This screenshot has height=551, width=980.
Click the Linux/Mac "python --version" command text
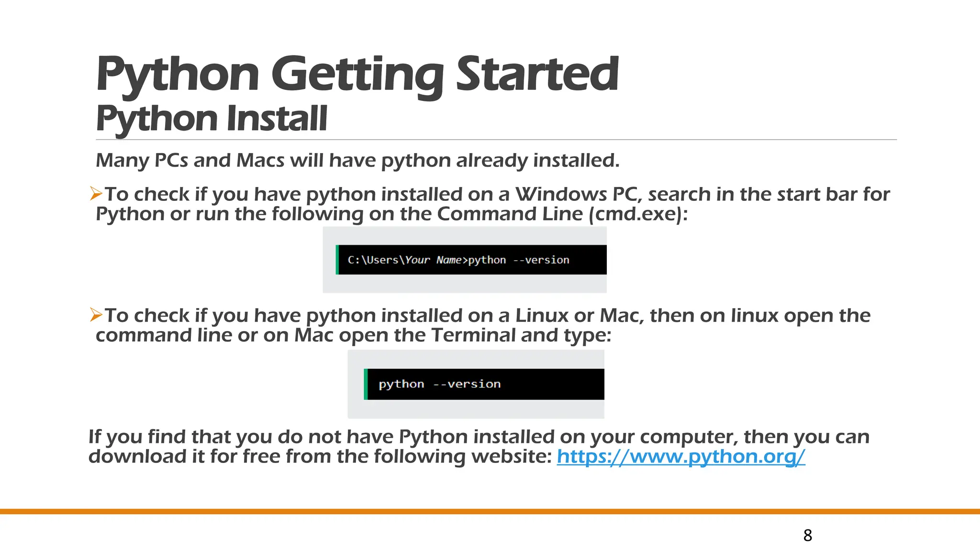[x=439, y=384]
